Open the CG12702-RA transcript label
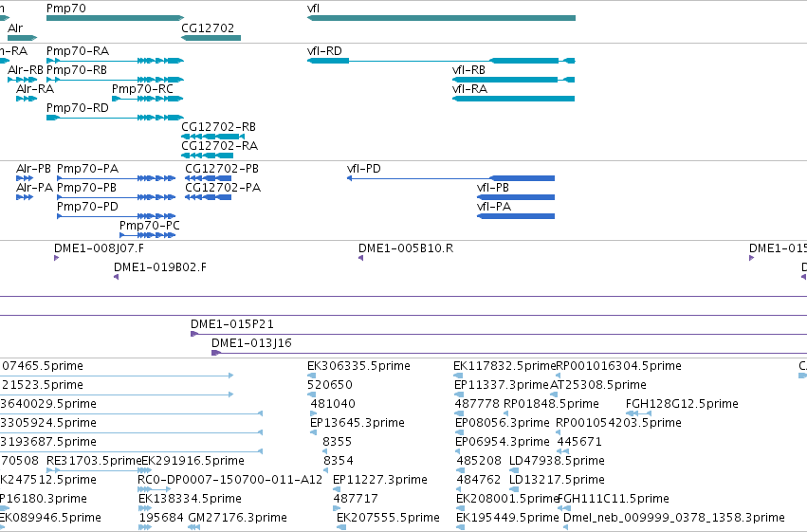The height and width of the screenshot is (532, 807). 219,146
